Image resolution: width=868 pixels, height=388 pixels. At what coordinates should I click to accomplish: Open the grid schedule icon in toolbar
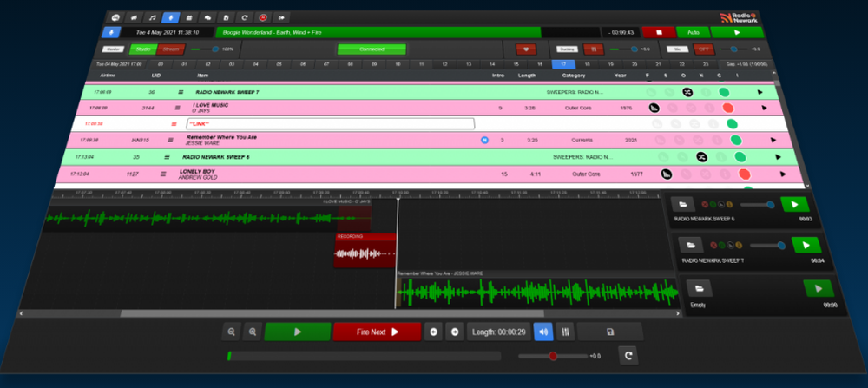(x=188, y=17)
